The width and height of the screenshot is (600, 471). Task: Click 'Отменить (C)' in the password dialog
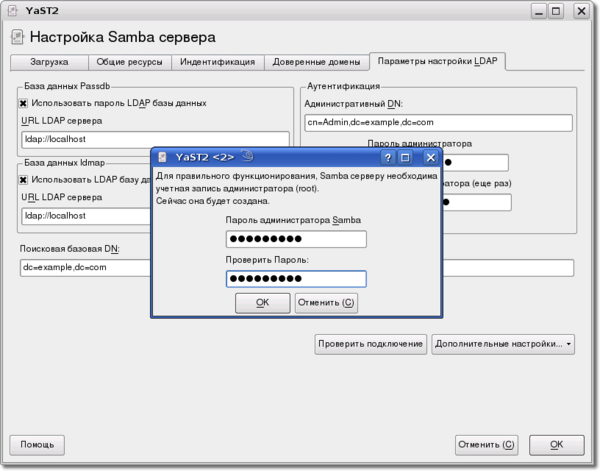tap(326, 302)
